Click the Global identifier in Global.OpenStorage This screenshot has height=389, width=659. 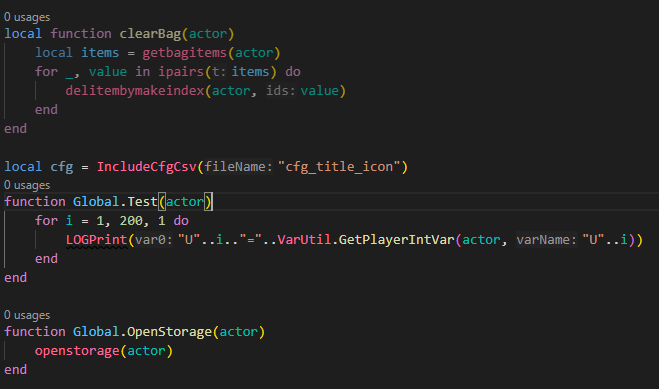click(96, 332)
